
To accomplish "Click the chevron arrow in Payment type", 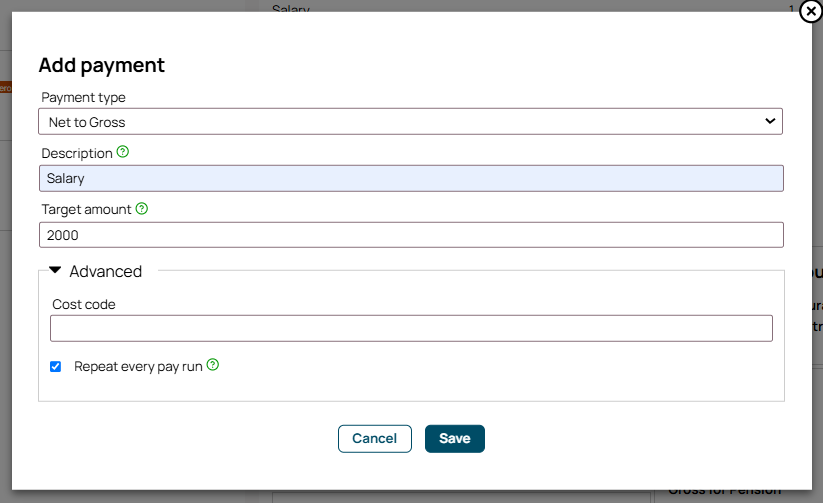I will (769, 121).
